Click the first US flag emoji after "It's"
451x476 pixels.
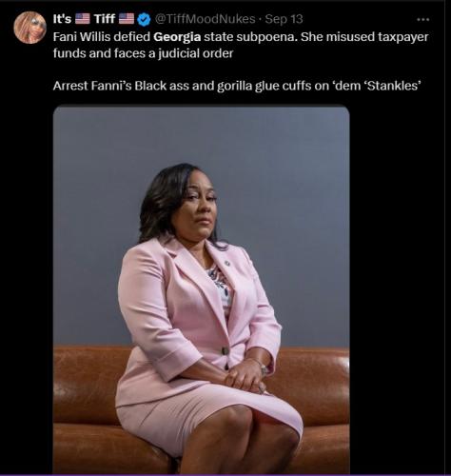coord(83,19)
